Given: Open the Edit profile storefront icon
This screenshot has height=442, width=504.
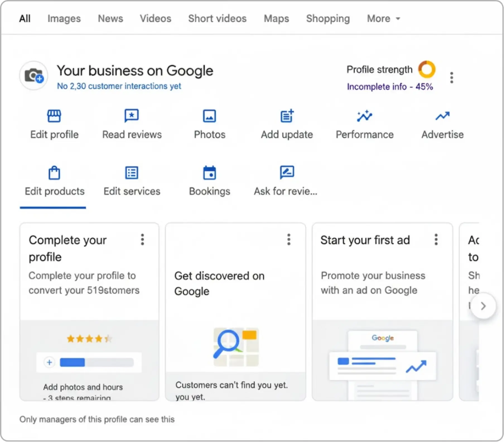Looking at the screenshot, I should click(x=54, y=116).
